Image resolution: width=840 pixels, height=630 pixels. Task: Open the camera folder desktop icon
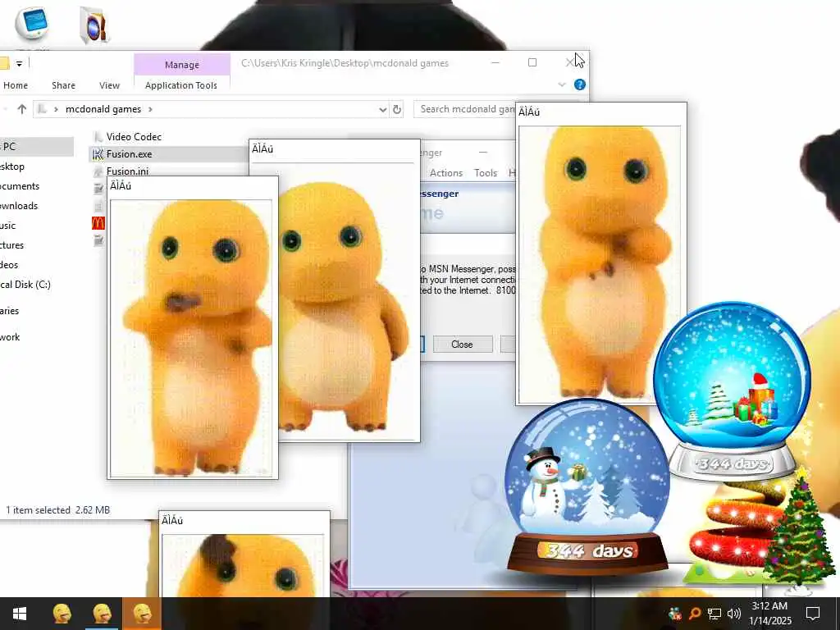tap(94, 25)
